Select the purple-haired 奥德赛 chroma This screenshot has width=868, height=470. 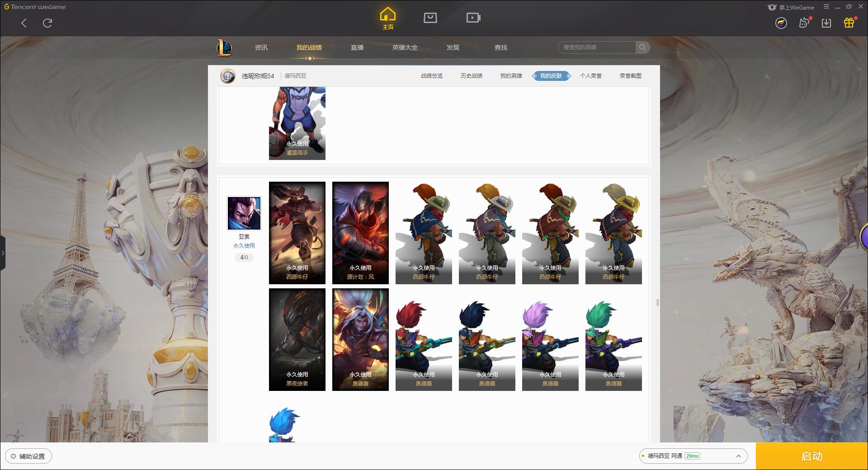click(550, 339)
